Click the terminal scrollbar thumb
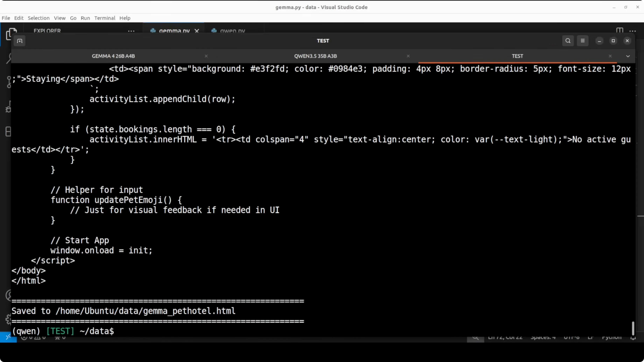The width and height of the screenshot is (644, 362). (x=633, y=328)
